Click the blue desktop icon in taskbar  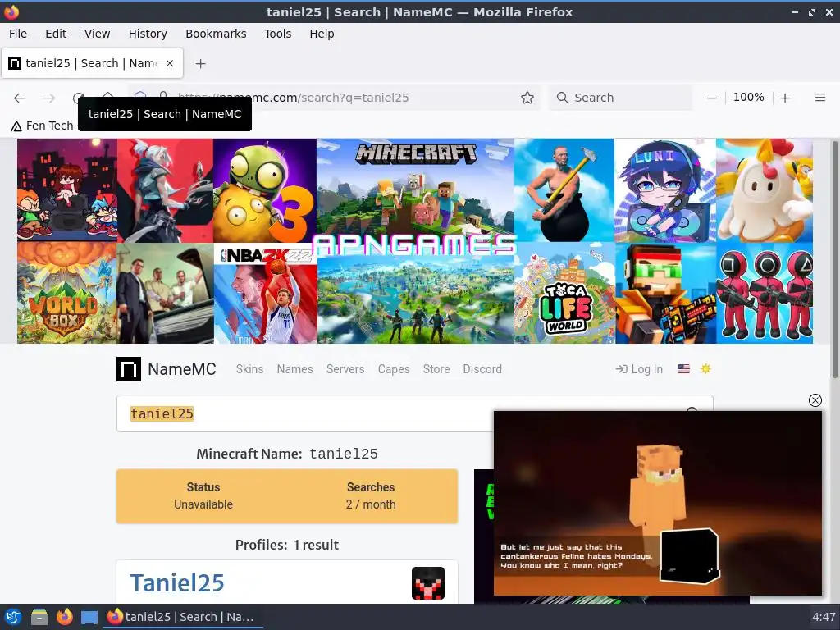89,617
